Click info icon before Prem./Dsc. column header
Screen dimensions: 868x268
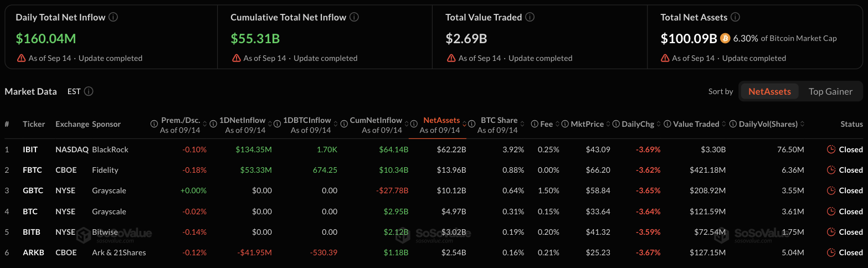click(154, 124)
